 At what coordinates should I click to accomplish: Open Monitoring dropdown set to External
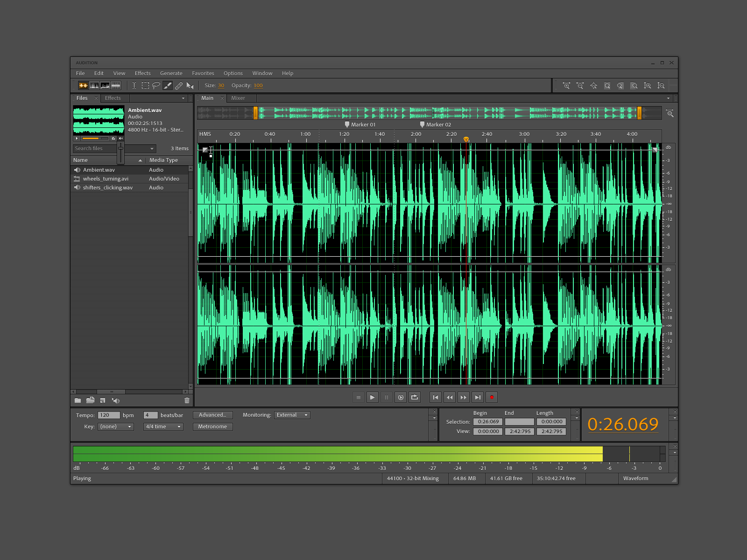coord(292,415)
